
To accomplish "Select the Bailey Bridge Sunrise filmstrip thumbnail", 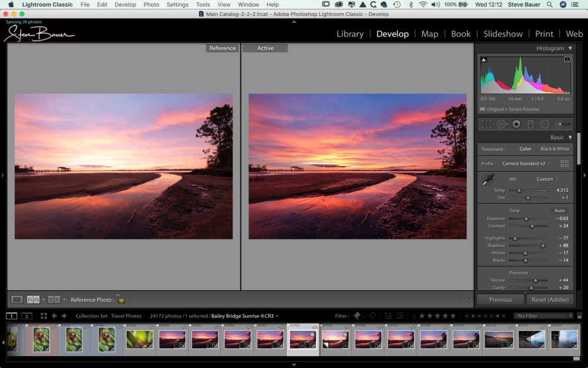I will (303, 340).
